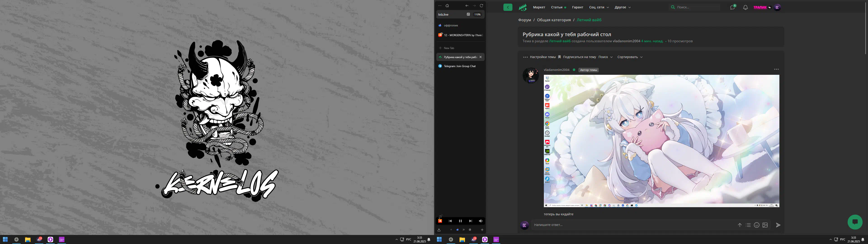The height and width of the screenshot is (244, 868).
Task: Mute audio with the sidebar speaker icon
Action: coord(481,221)
